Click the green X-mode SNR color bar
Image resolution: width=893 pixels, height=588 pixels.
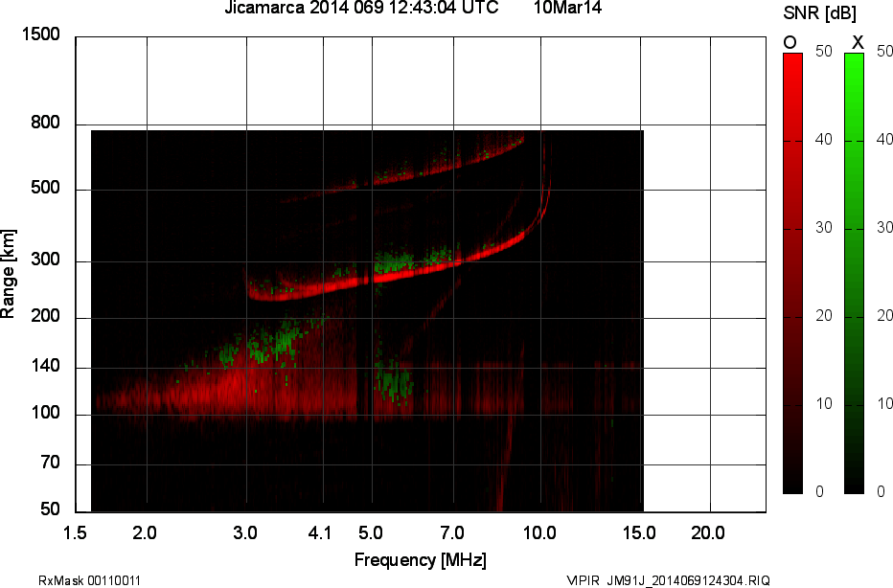[x=854, y=273]
